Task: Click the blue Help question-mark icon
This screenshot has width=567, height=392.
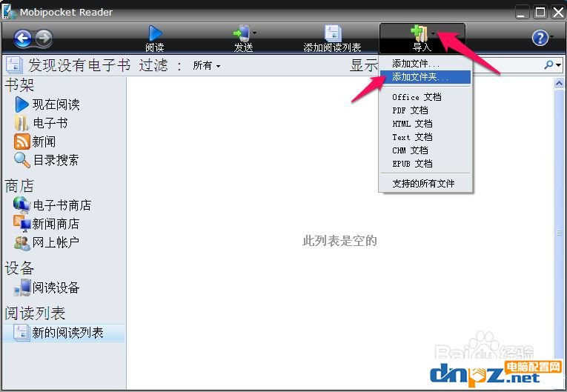Action: (540, 38)
